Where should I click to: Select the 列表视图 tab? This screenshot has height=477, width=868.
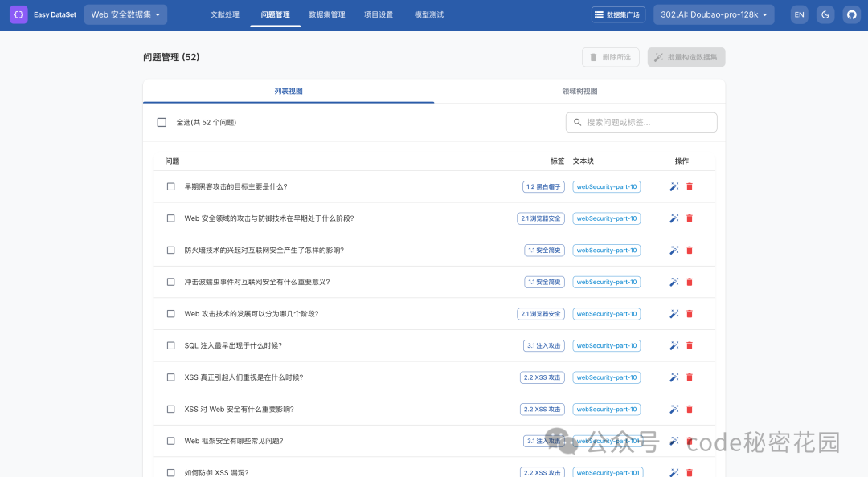point(289,92)
